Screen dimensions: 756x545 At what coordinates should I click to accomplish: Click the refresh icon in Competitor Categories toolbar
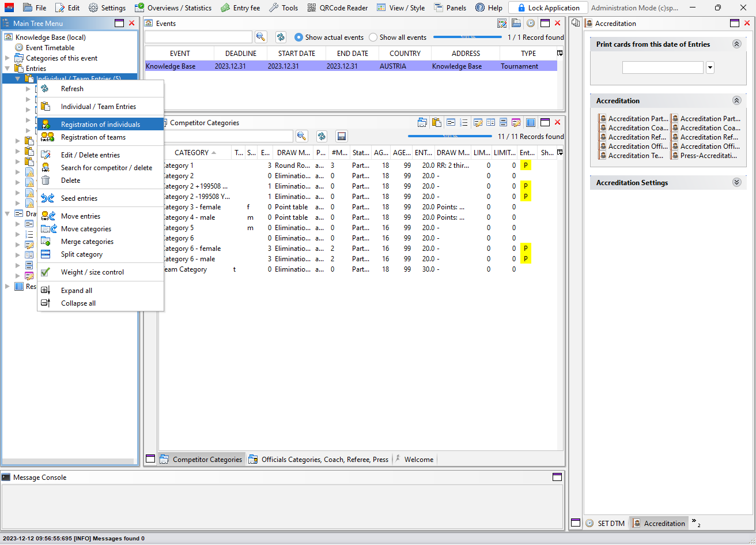(x=322, y=136)
